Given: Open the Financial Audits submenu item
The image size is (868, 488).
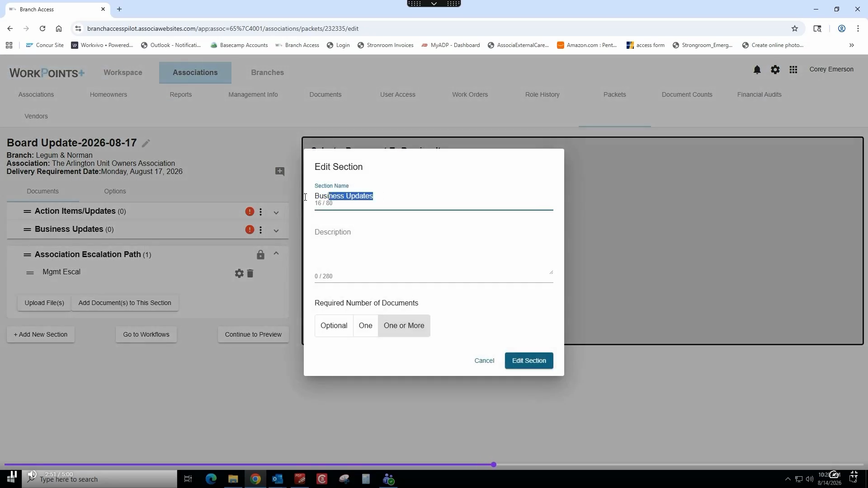Looking at the screenshot, I should pyautogui.click(x=759, y=94).
